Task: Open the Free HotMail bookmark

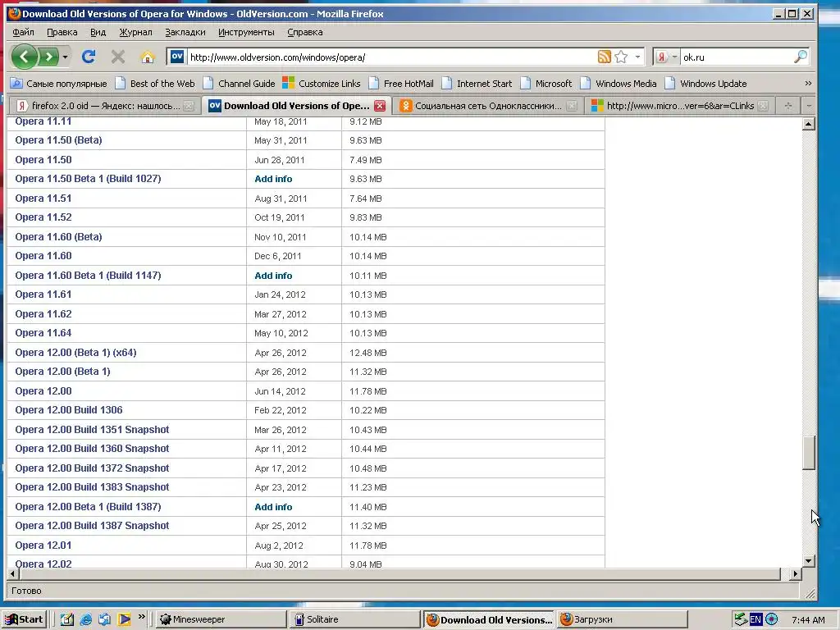Action: [x=401, y=84]
